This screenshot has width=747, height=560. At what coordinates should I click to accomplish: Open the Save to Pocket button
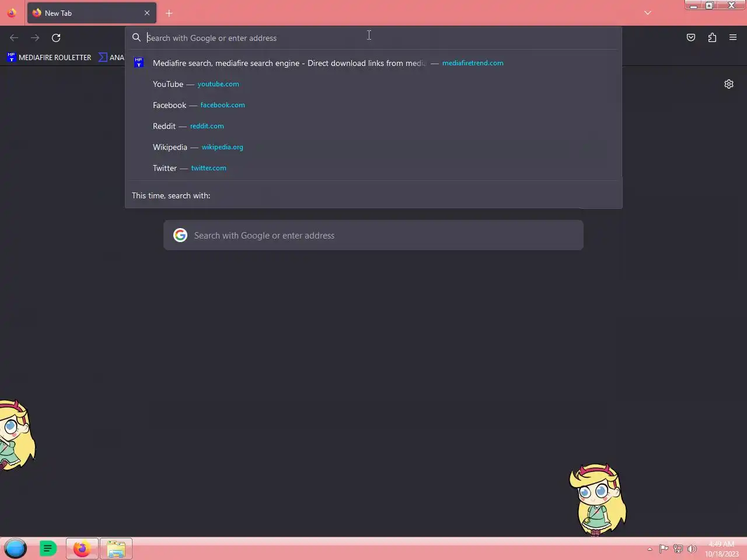tap(691, 38)
